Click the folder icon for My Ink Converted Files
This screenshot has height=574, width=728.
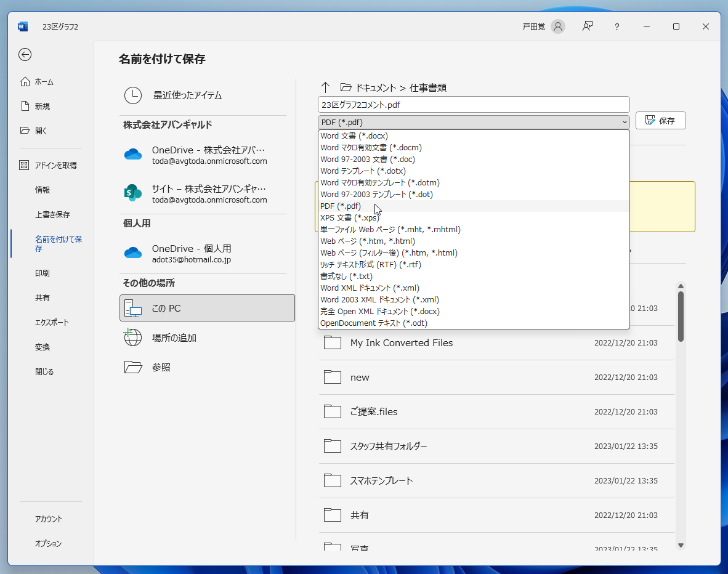[x=333, y=342]
